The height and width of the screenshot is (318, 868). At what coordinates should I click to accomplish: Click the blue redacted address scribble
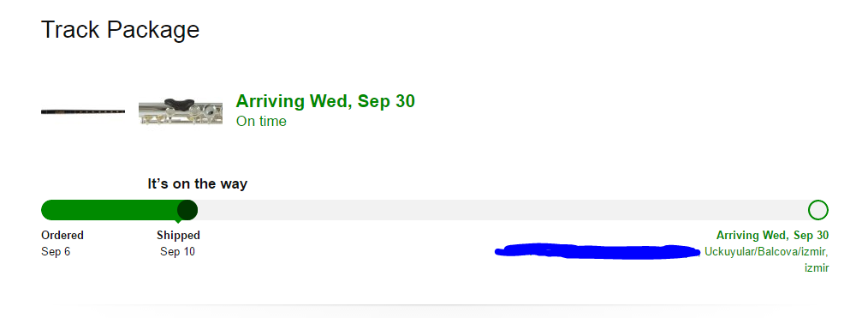coord(597,251)
